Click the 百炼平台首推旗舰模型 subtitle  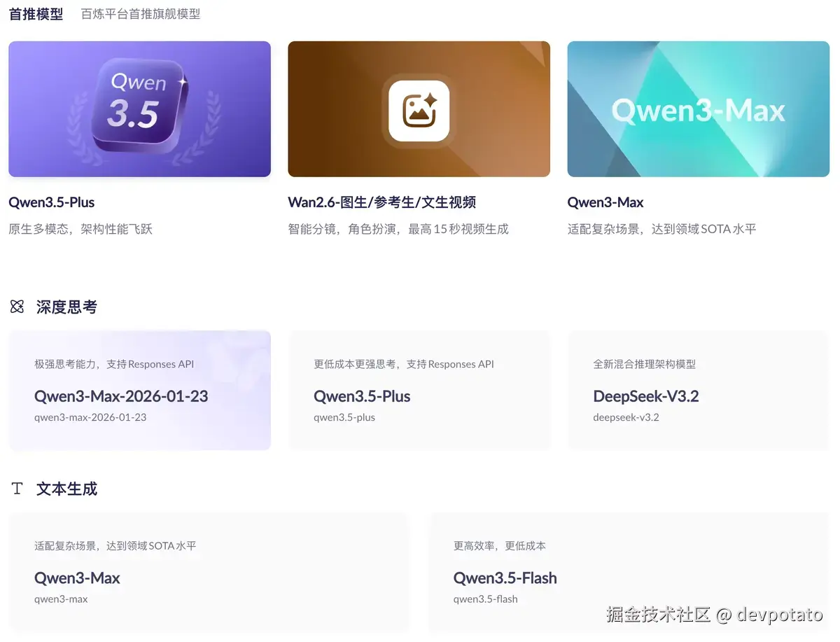pyautogui.click(x=141, y=14)
